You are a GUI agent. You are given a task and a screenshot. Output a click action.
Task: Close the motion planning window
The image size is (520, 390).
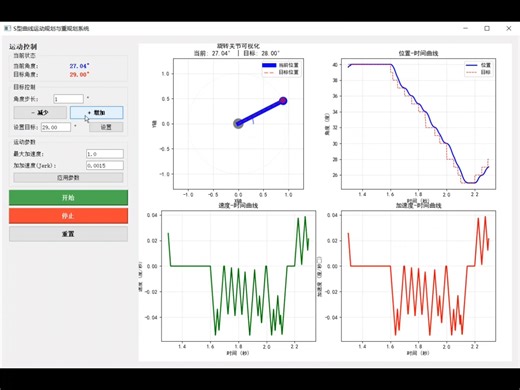509,28
